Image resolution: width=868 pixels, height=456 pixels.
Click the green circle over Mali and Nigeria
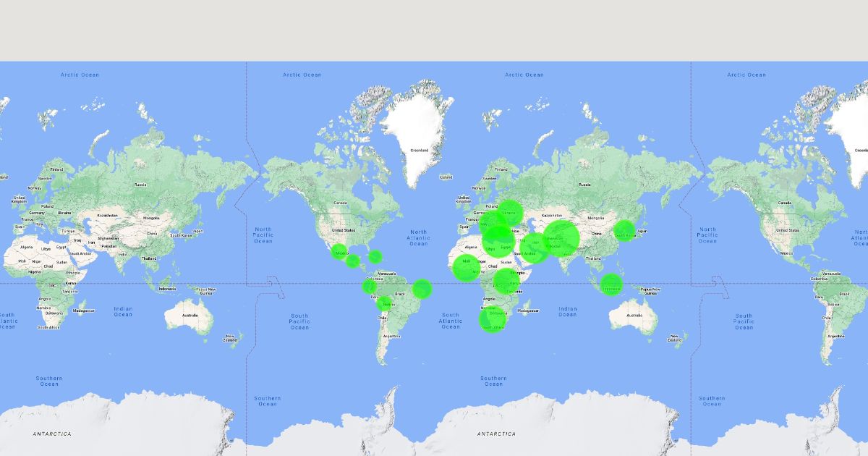466,267
